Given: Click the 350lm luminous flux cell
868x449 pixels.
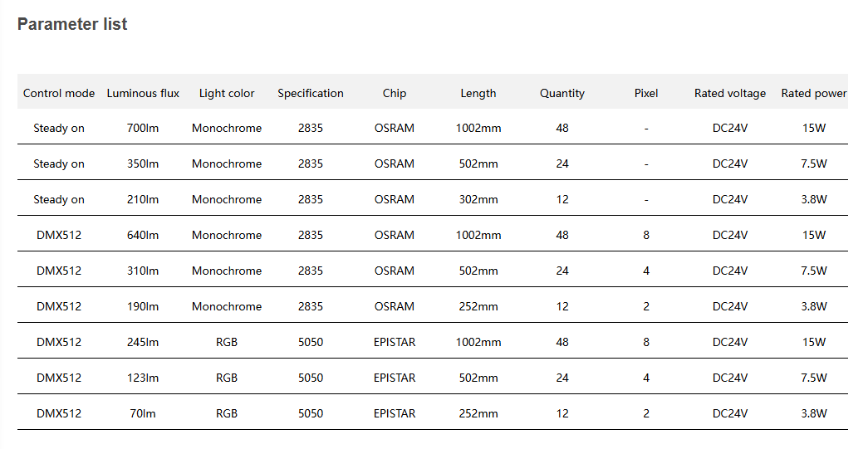Looking at the screenshot, I should [x=143, y=164].
